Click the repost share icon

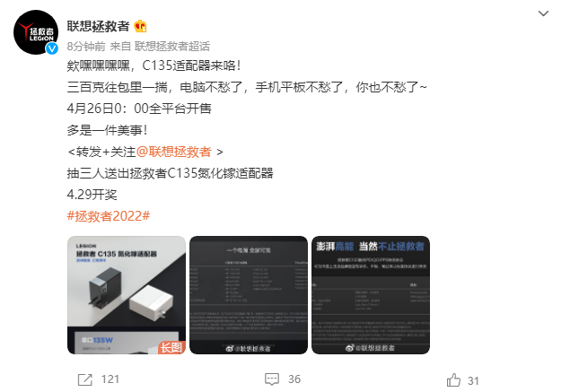85,379
